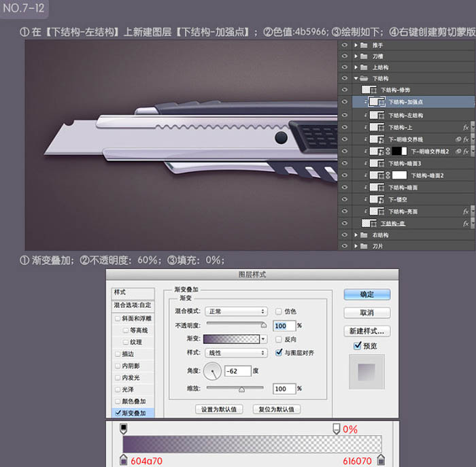The image size is (476, 467).
Task: Enable 纹理 effect checkbox
Action: [125, 343]
